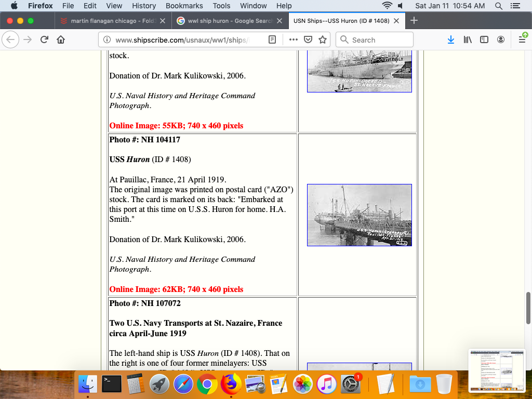This screenshot has height=399, width=532.
Task: Open the Downloads arrow icon
Action: point(451,39)
